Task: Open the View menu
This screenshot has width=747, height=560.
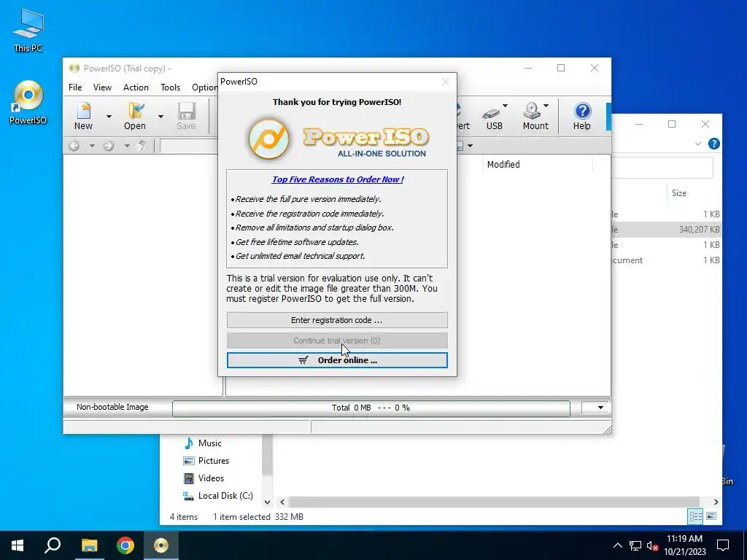Action: pyautogui.click(x=102, y=87)
